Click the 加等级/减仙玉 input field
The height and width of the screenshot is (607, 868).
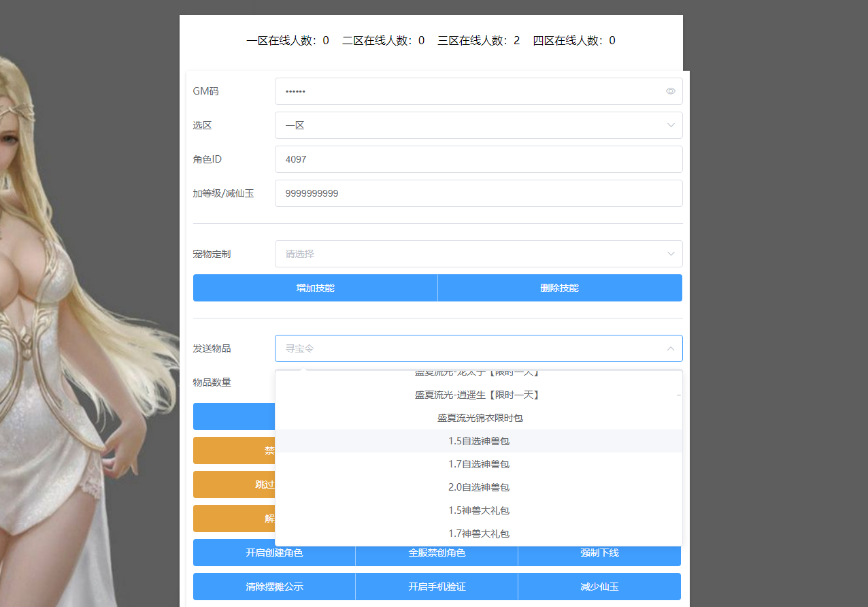pos(478,193)
